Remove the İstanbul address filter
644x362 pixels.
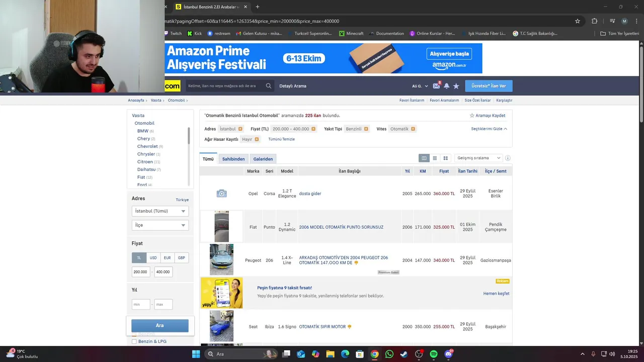(240, 129)
